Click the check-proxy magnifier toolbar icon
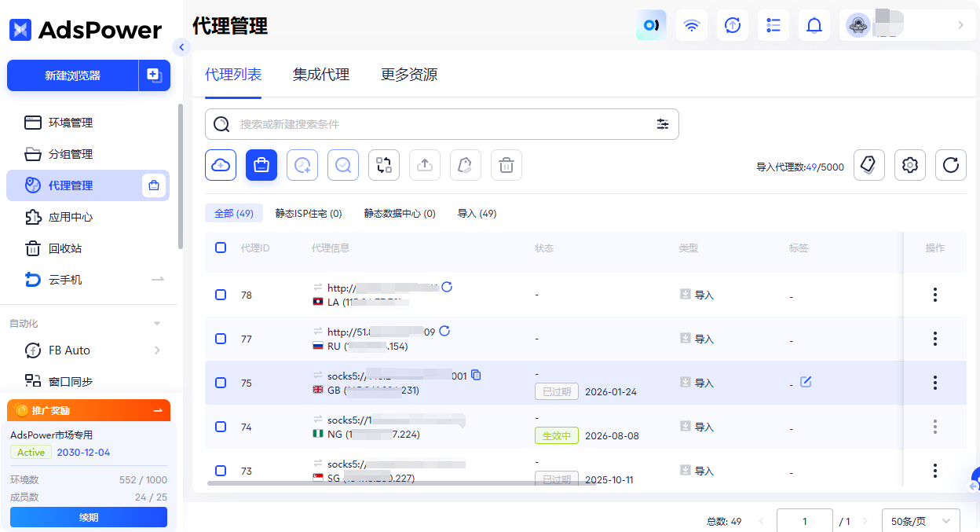 point(343,165)
